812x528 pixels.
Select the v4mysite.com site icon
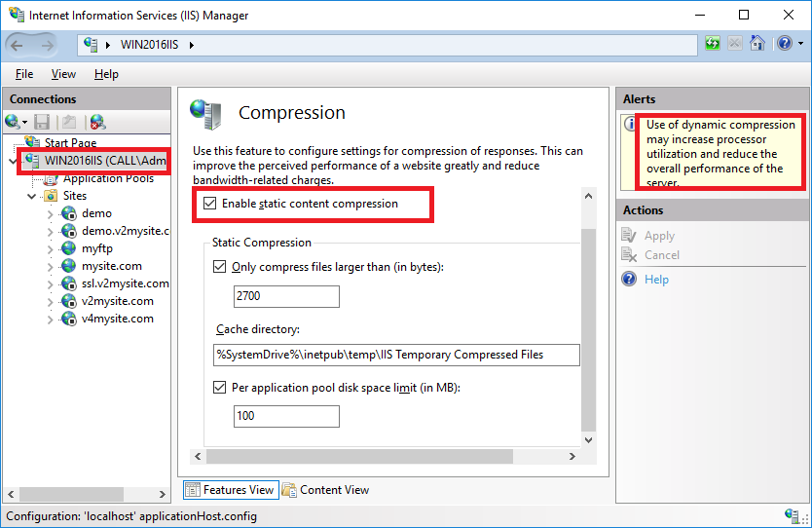69,319
